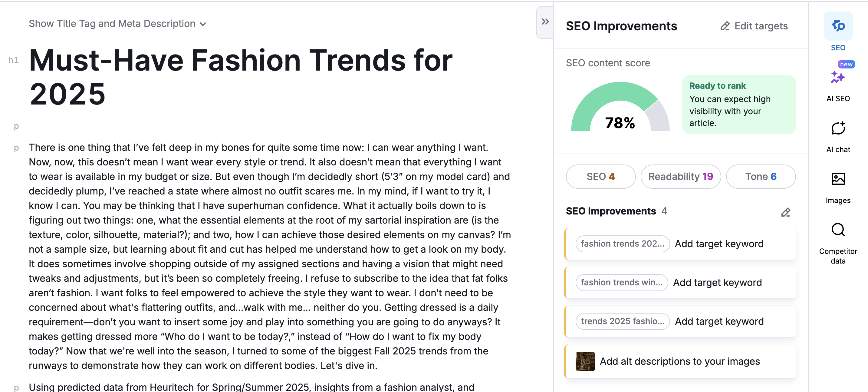The height and width of the screenshot is (392, 868).
Task: Open the AI SEO sparkle icon
Action: coord(838,77)
